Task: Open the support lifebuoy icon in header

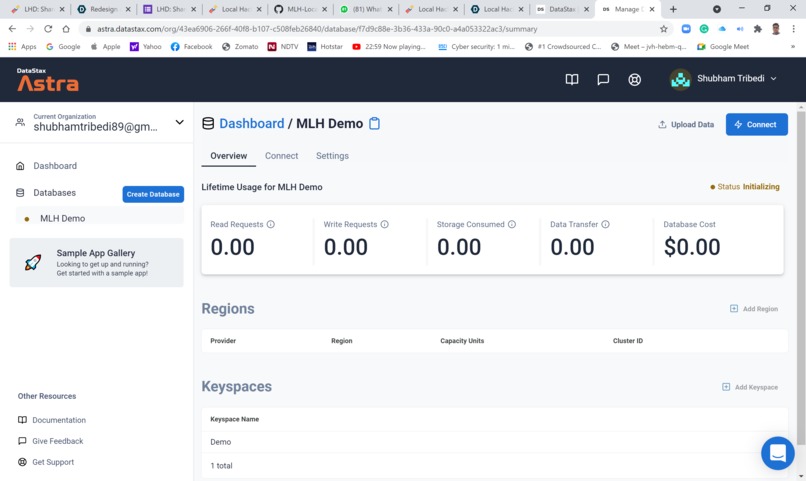Action: 634,80
